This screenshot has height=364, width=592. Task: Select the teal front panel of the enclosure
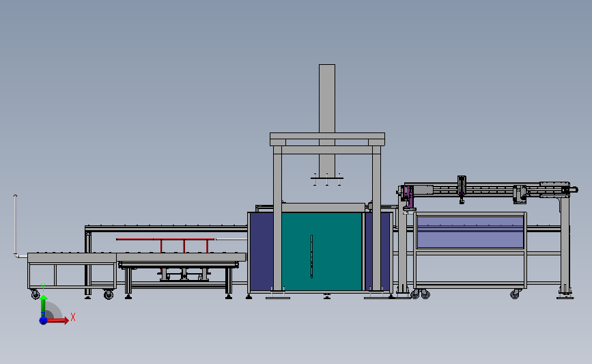pos(322,251)
